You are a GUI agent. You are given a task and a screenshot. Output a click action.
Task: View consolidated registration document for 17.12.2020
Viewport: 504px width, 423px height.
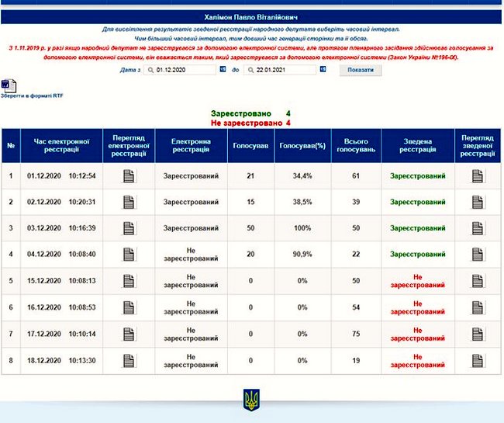coord(478,335)
